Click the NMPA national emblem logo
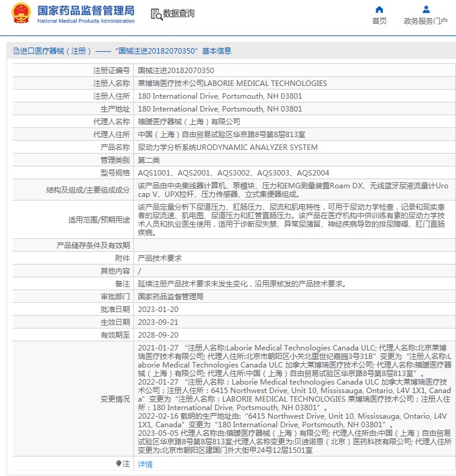456x476 pixels. (21, 13)
